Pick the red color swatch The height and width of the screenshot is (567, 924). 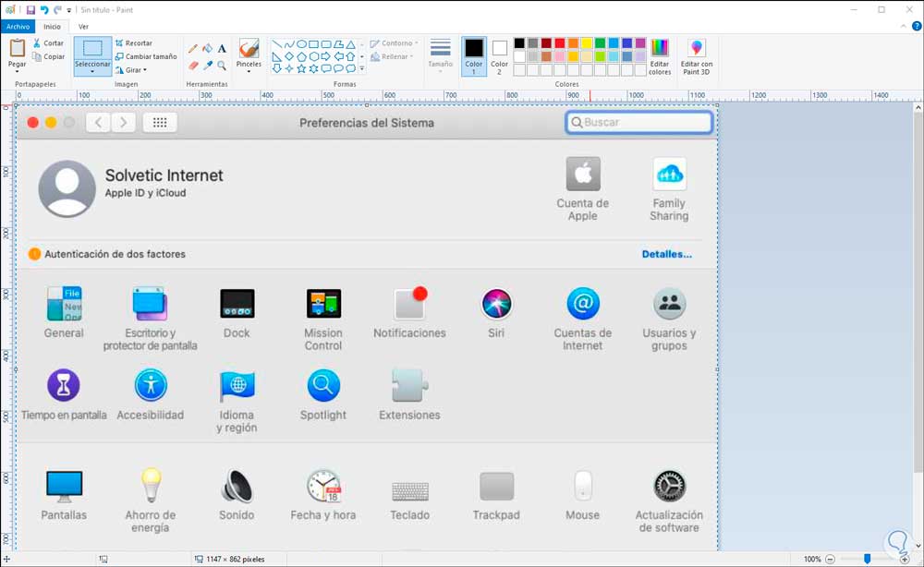[560, 43]
